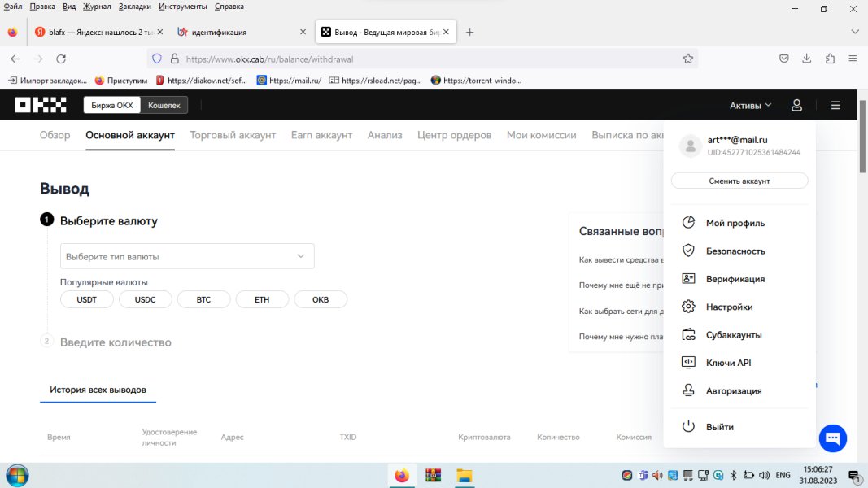
Task: Click the Сменить аккаунт button
Action: [739, 181]
